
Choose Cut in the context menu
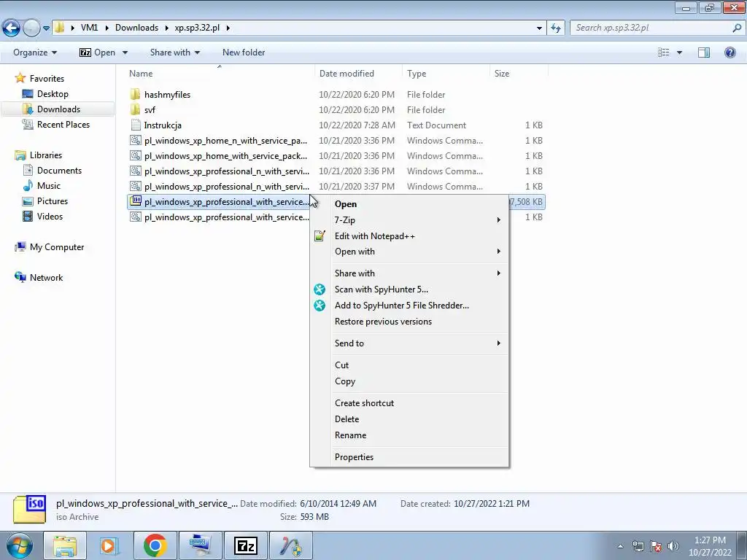click(409, 365)
